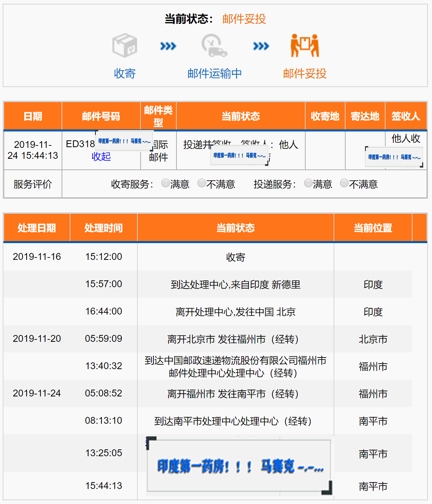Viewport: 432px width, 504px height.
Task: Collapse details with the 收起 link
Action: coord(101,156)
